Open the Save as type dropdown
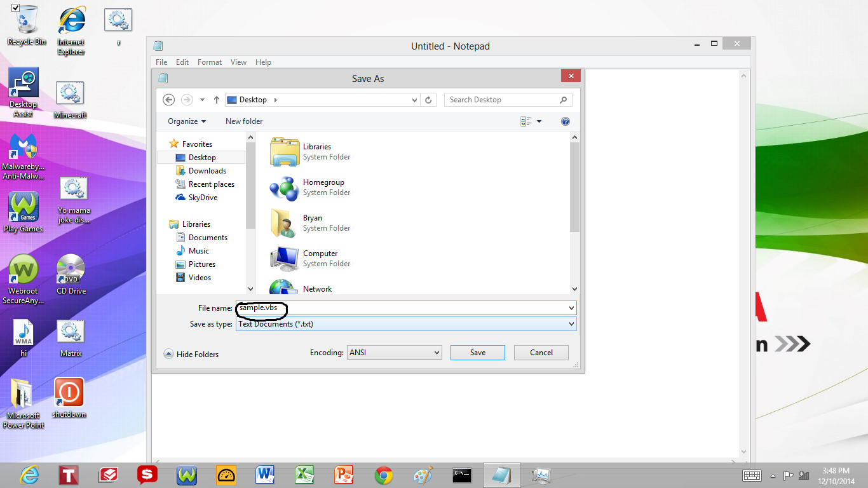Viewport: 868px width, 488px height. click(x=407, y=324)
